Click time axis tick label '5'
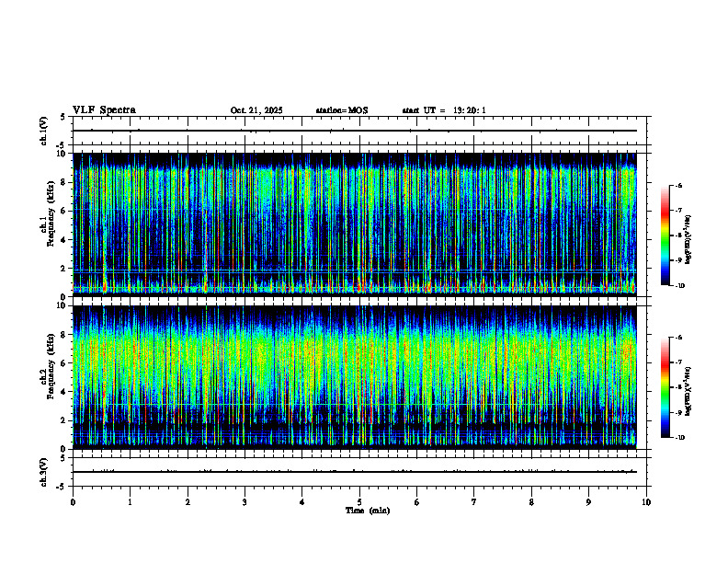The width and height of the screenshot is (728, 563). (x=359, y=502)
